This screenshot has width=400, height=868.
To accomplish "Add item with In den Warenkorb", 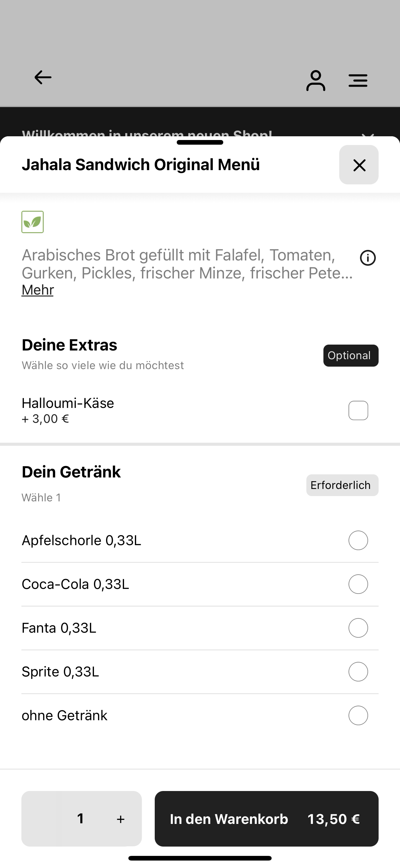I will pos(266,819).
